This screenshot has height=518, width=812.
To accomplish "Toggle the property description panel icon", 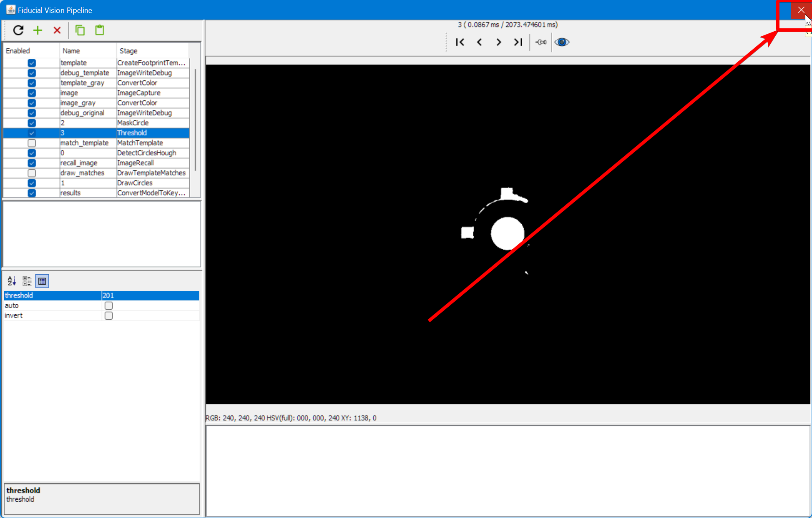I will (x=42, y=281).
